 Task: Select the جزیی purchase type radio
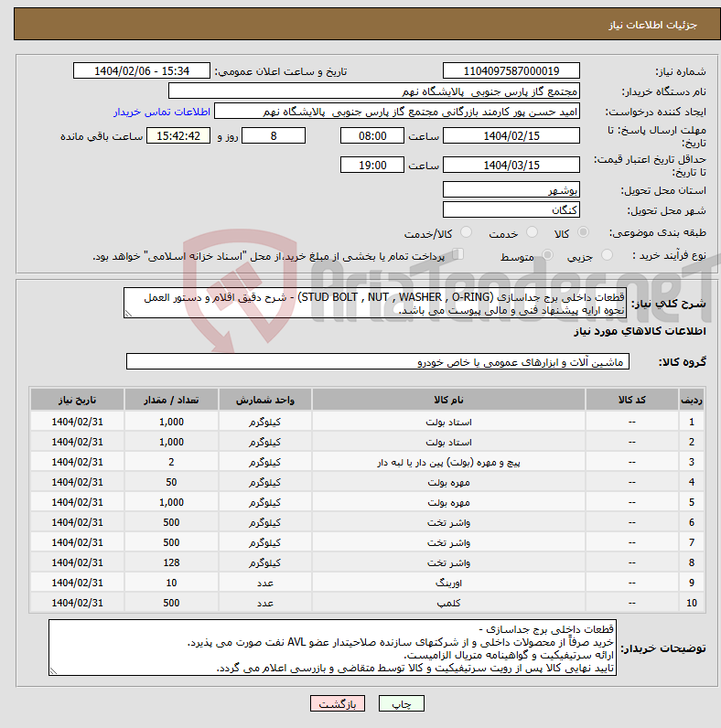pos(607,255)
